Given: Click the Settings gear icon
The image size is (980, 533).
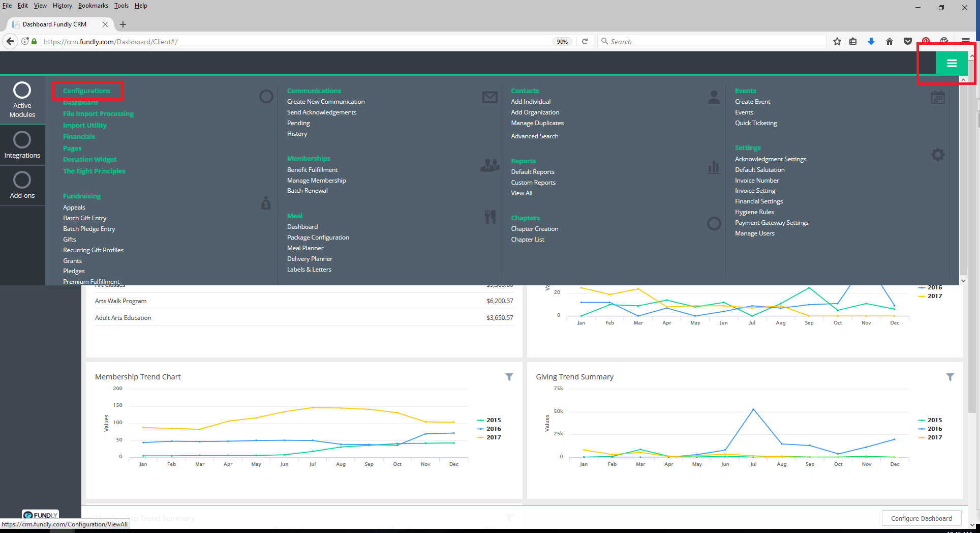Looking at the screenshot, I should 938,155.
